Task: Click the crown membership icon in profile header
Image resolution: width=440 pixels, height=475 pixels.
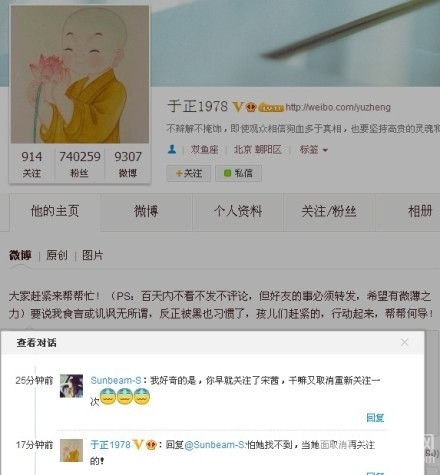Action: pyautogui.click(x=251, y=107)
